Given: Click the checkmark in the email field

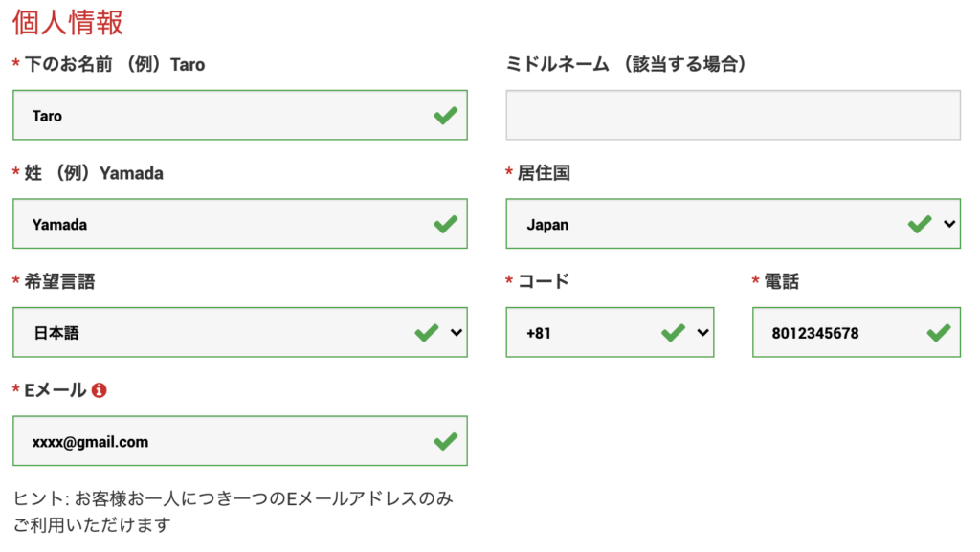Looking at the screenshot, I should click(444, 440).
